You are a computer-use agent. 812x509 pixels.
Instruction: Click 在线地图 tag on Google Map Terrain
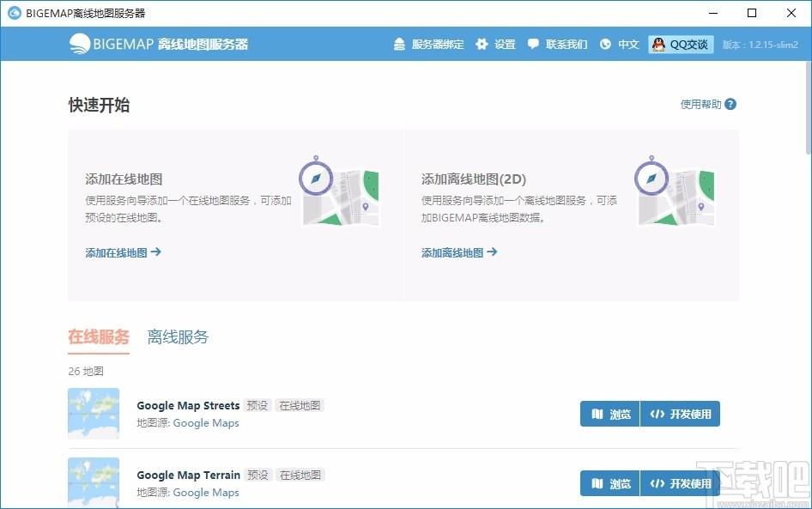pyautogui.click(x=300, y=475)
